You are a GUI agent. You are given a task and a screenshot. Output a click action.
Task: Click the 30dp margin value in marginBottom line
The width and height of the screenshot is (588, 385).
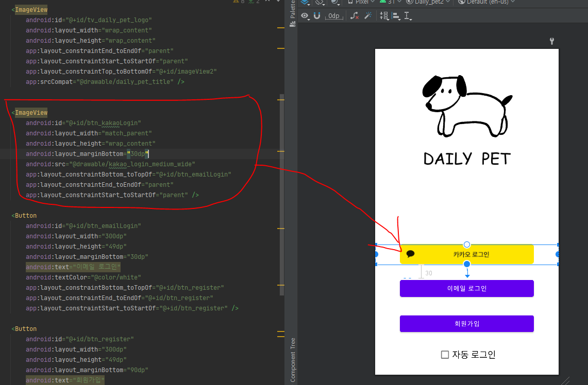[x=138, y=153]
